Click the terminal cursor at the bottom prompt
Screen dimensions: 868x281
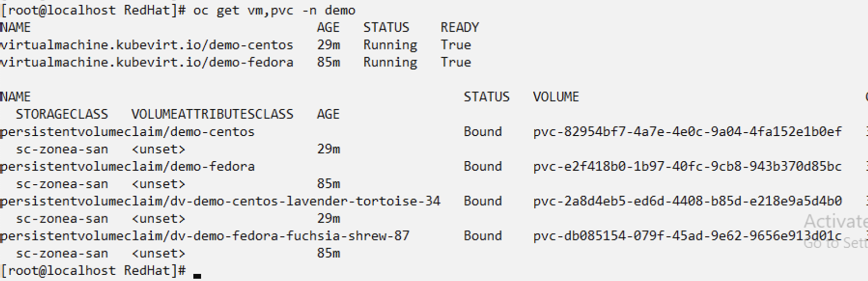[x=197, y=275]
